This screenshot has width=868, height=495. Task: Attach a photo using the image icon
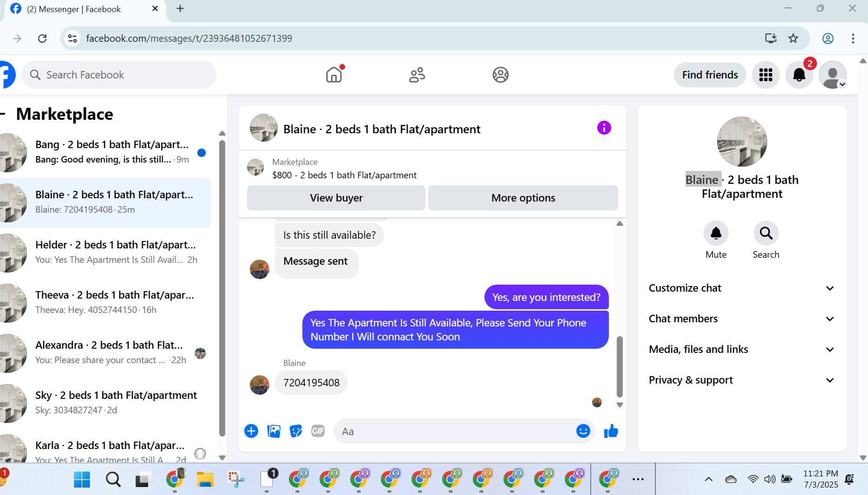click(274, 431)
